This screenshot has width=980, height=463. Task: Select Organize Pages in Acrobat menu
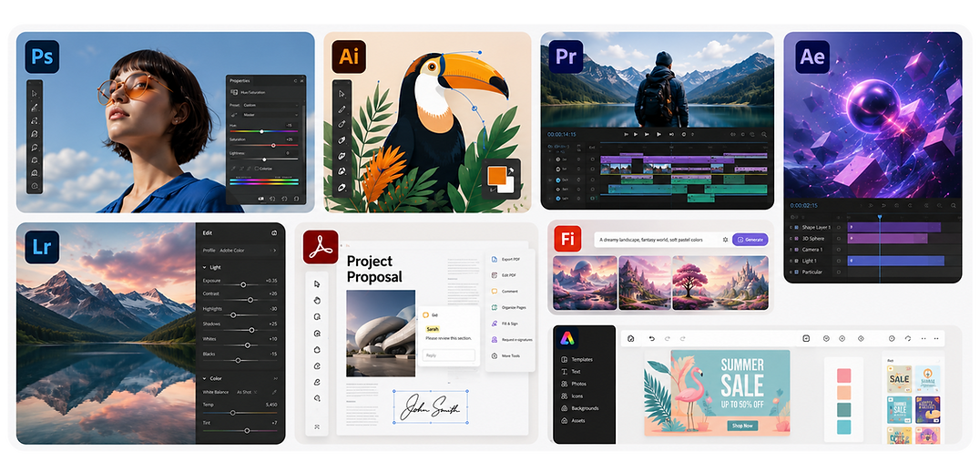pos(511,308)
